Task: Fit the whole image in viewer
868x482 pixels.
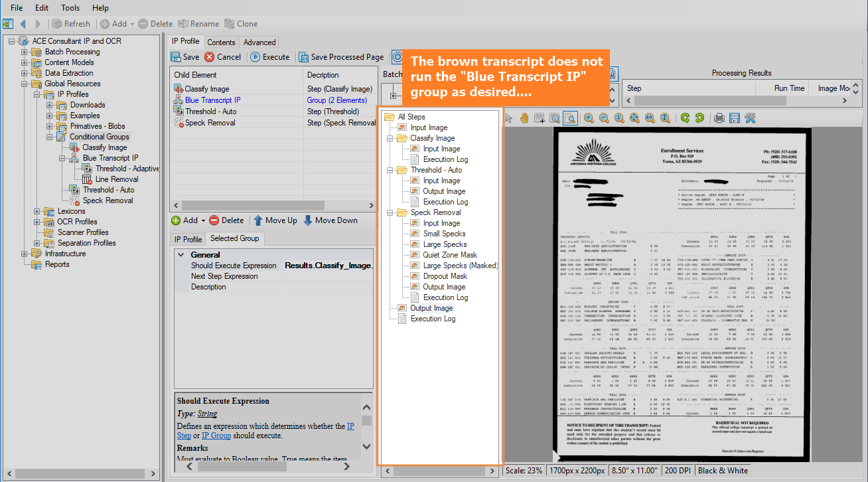Action: click(x=634, y=118)
